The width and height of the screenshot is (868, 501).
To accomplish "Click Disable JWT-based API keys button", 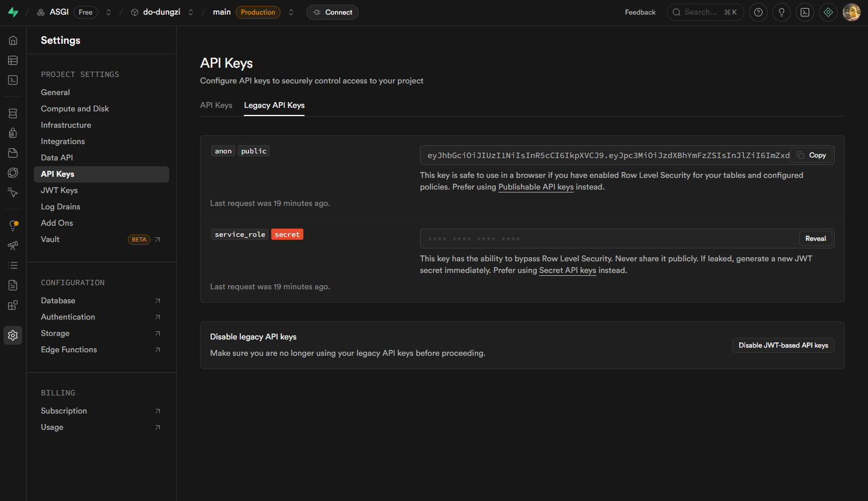I will click(x=783, y=345).
